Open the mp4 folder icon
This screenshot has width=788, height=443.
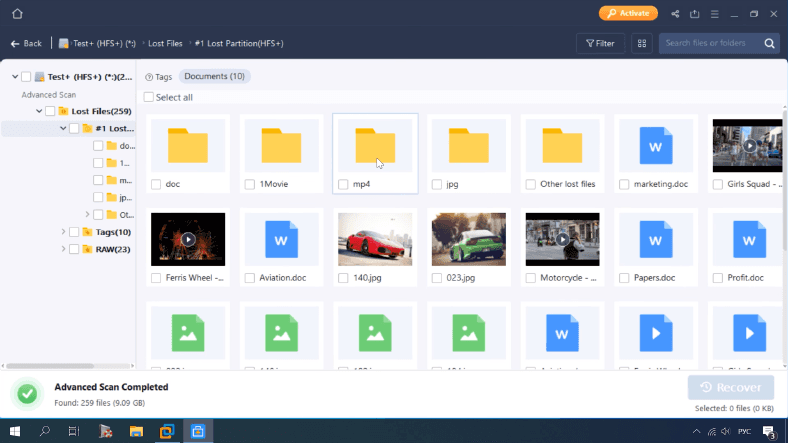[x=375, y=147]
